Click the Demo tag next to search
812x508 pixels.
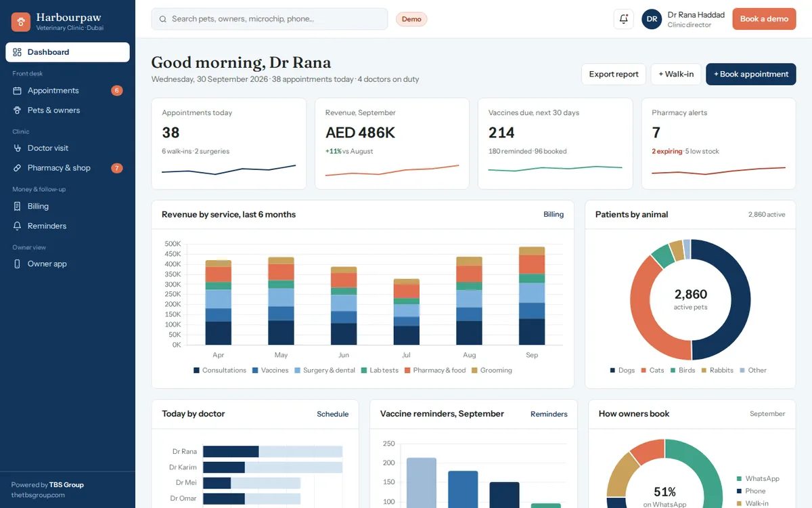tap(411, 19)
